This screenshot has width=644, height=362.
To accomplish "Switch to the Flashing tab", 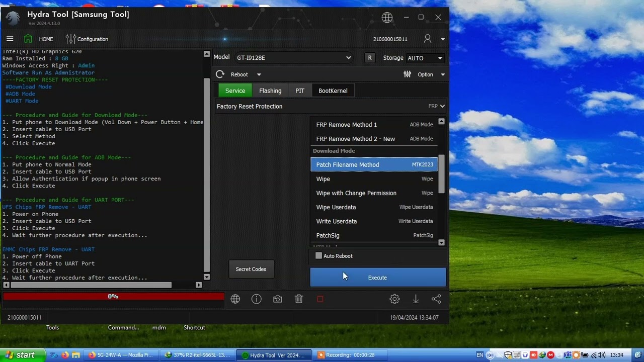I will [x=270, y=90].
